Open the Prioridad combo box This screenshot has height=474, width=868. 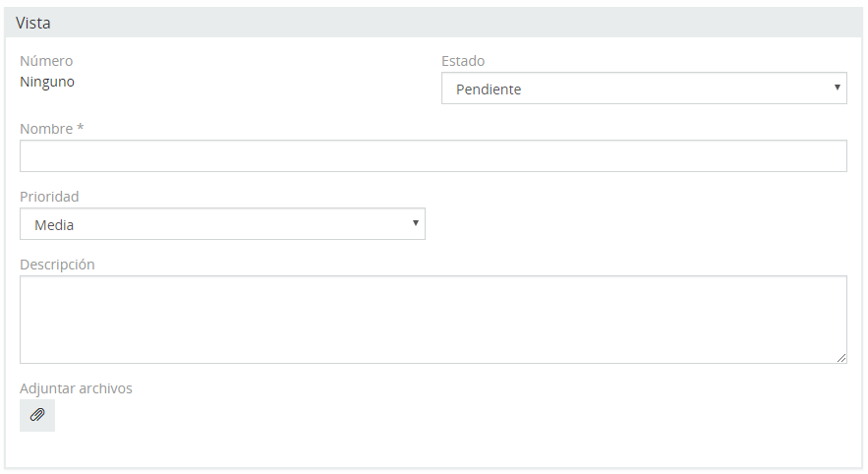click(x=222, y=223)
